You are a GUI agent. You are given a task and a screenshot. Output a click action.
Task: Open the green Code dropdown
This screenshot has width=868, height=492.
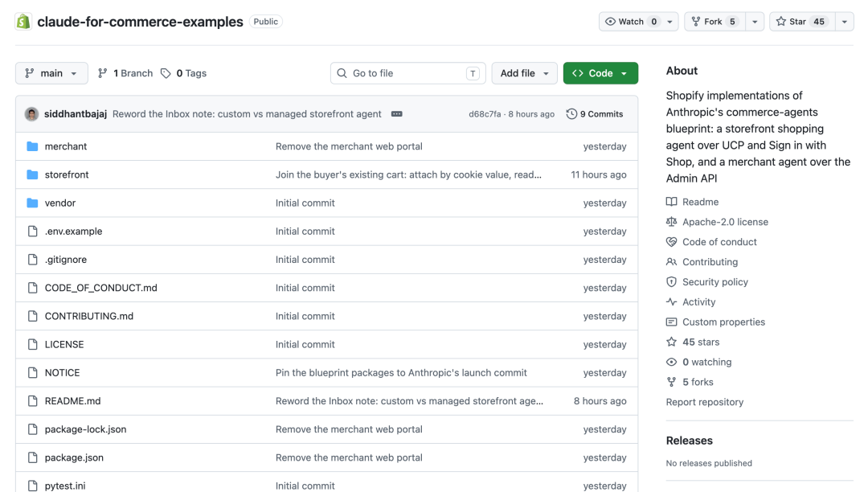pyautogui.click(x=600, y=73)
